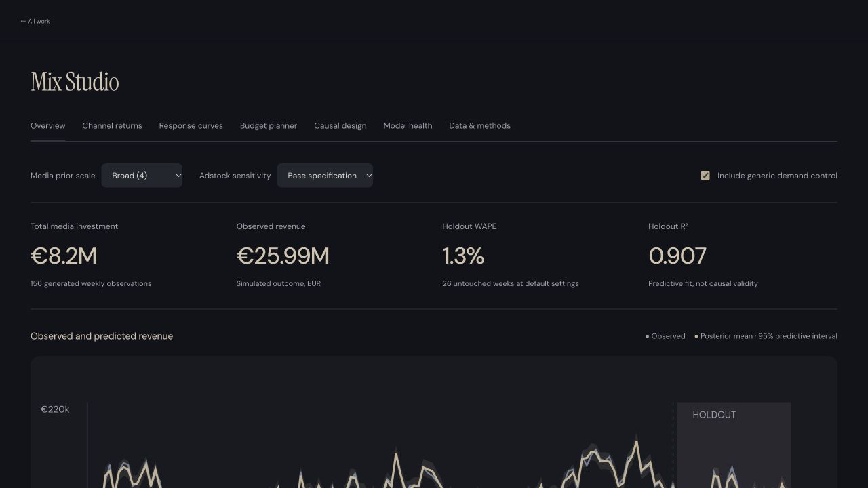
Task: Click the €25.99M observed revenue value
Action: pos(283,256)
